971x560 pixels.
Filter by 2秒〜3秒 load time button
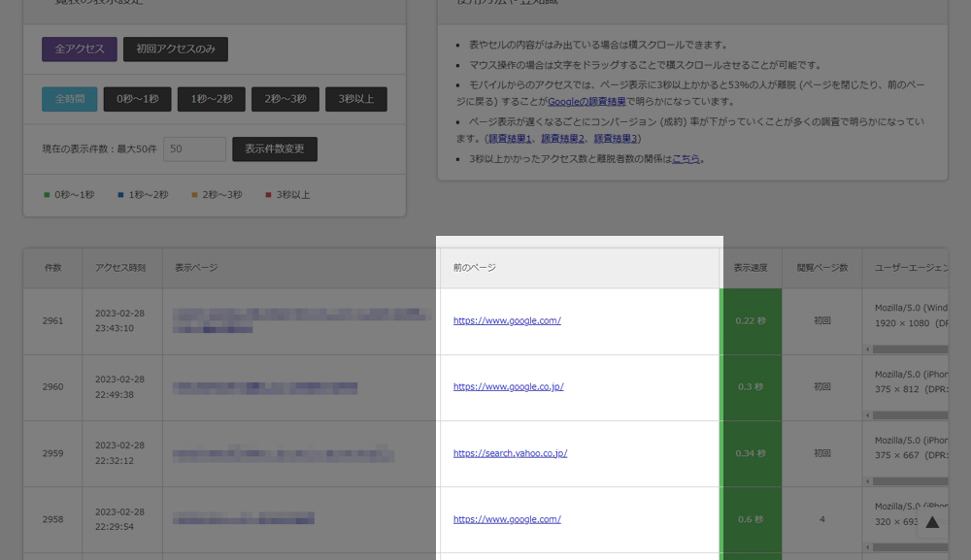click(x=285, y=99)
